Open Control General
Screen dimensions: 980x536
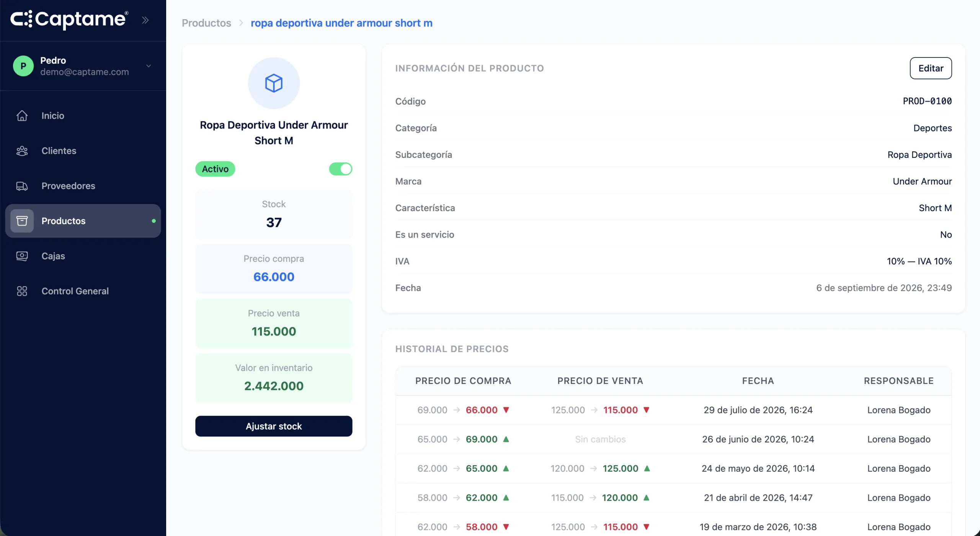coord(83,291)
